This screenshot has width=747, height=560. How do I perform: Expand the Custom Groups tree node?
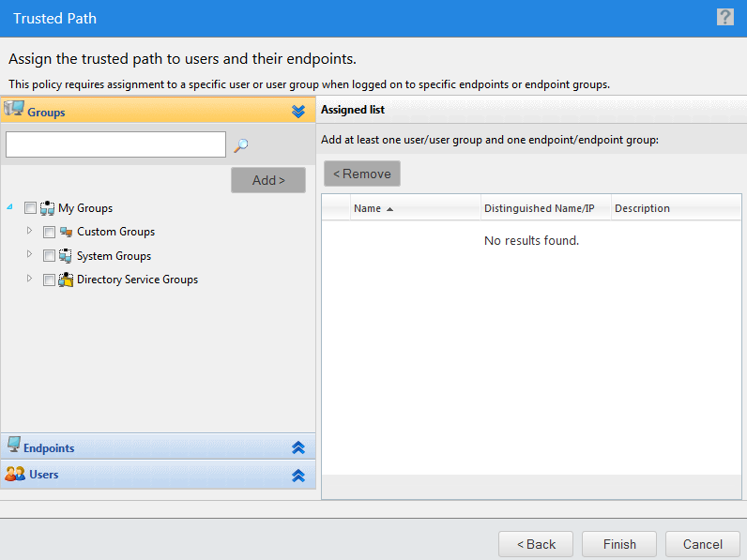tap(29, 231)
